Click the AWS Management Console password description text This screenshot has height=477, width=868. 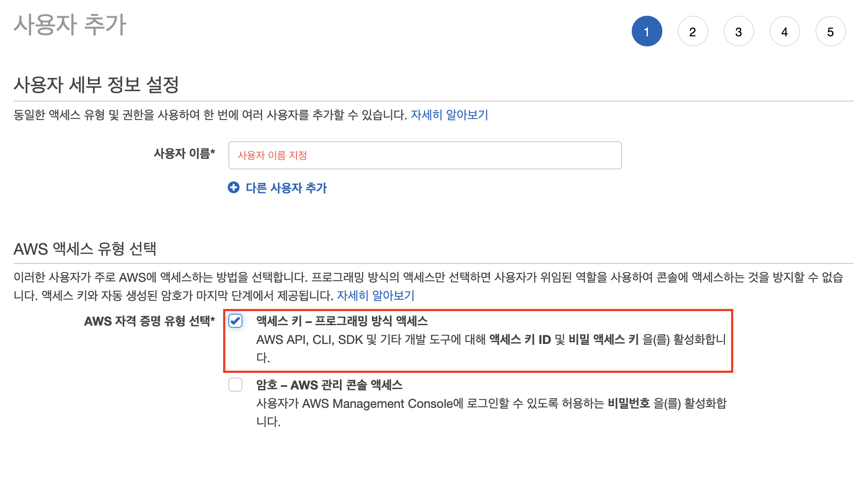coord(490,403)
